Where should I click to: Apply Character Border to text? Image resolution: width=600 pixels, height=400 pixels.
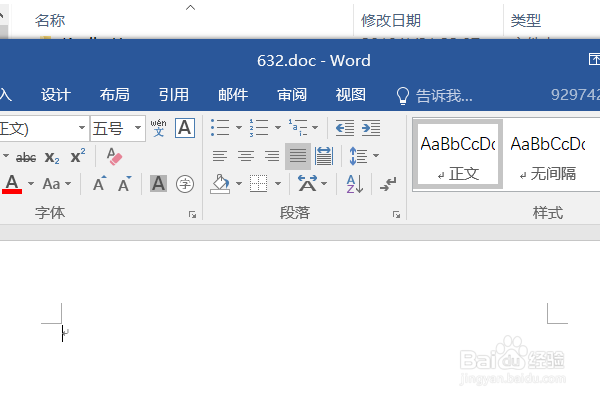185,128
